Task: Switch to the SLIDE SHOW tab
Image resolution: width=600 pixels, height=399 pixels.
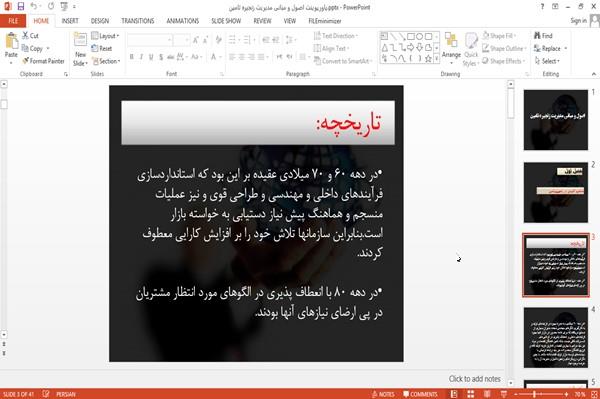Action: [x=226, y=21]
